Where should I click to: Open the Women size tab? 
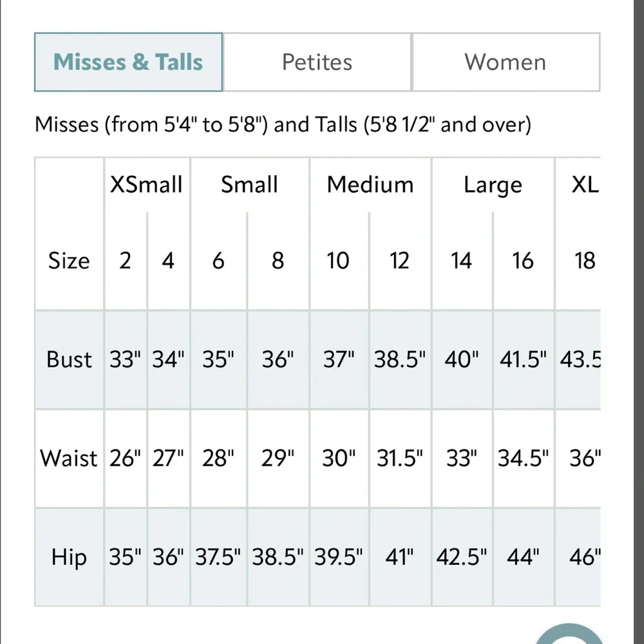tap(506, 62)
